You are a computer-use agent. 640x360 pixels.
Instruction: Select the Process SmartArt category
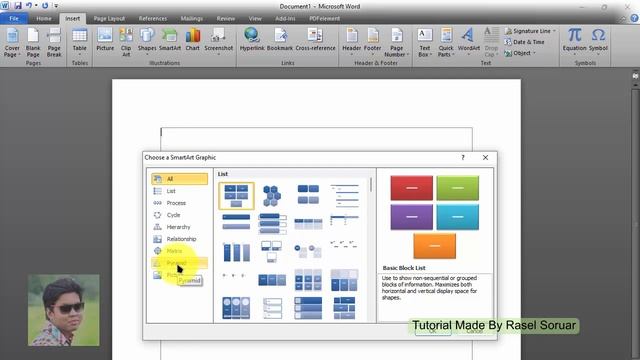click(179, 203)
